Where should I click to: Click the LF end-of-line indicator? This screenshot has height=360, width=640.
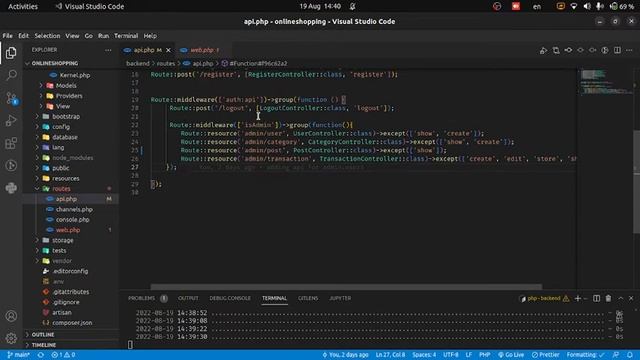point(469,355)
